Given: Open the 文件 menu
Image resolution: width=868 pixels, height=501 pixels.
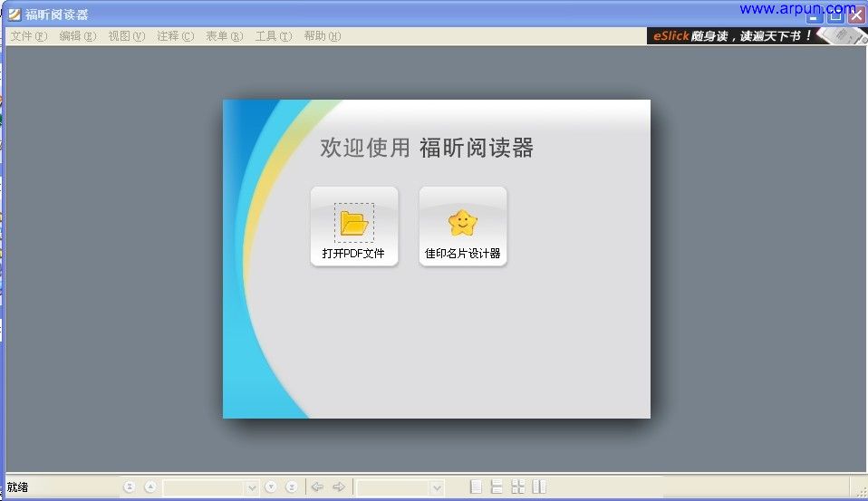Looking at the screenshot, I should [28, 36].
